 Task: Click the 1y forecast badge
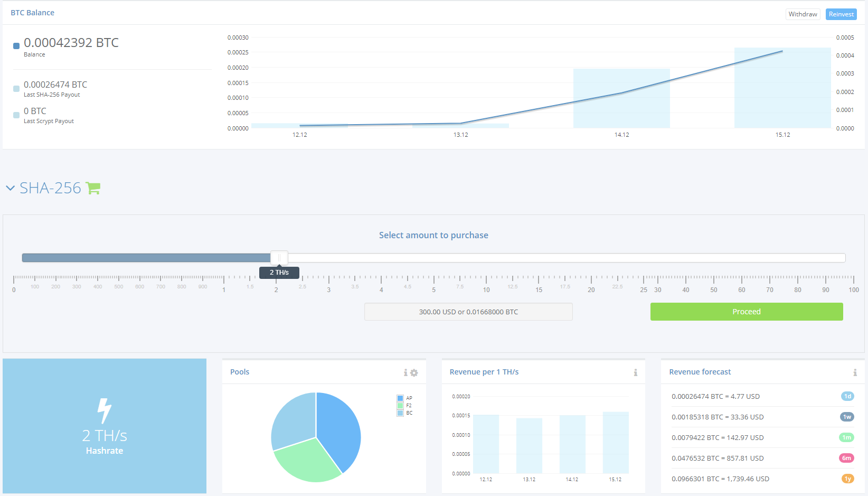click(x=847, y=479)
